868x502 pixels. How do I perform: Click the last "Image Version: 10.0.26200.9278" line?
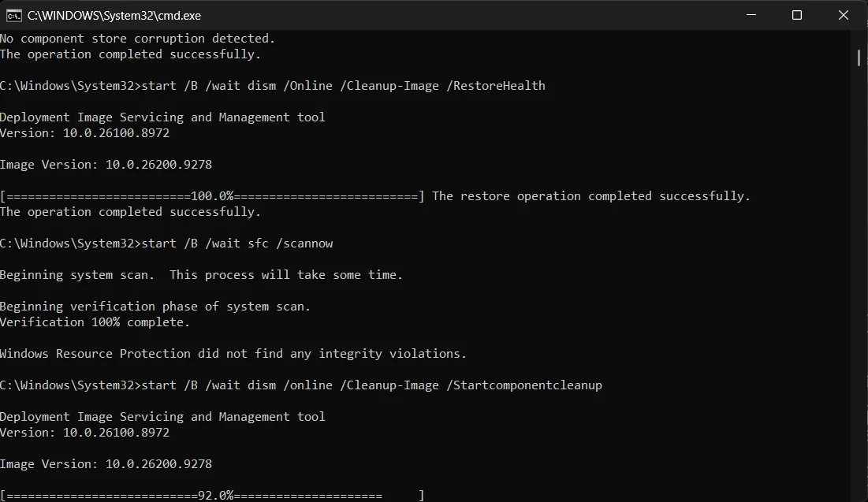pos(106,464)
